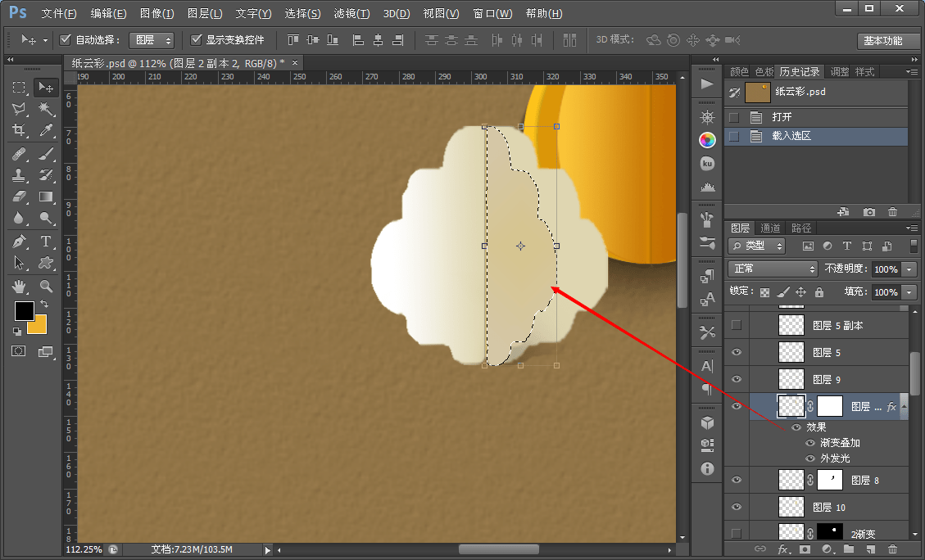Switch to the 路径 tab
The image size is (925, 560).
[801, 228]
